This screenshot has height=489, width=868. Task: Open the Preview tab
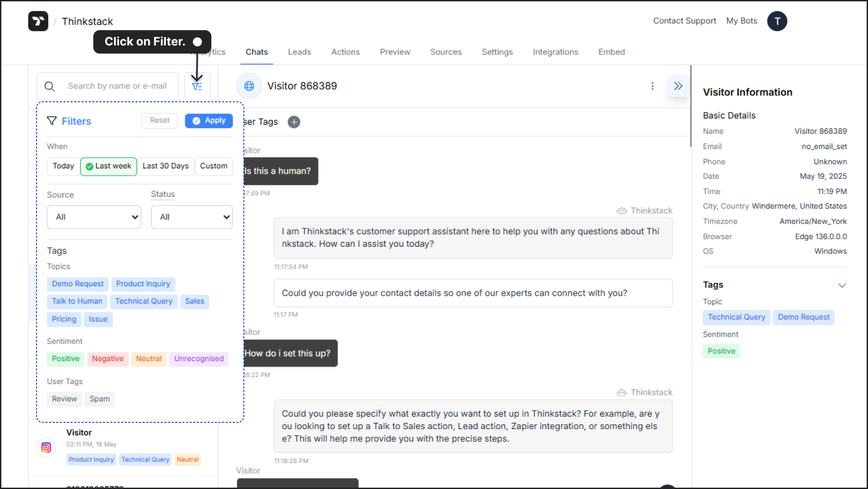coord(395,52)
